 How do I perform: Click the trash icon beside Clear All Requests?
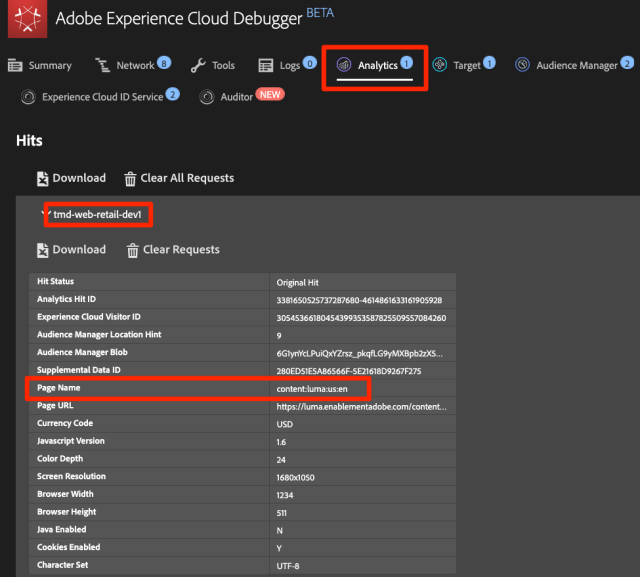click(x=130, y=179)
